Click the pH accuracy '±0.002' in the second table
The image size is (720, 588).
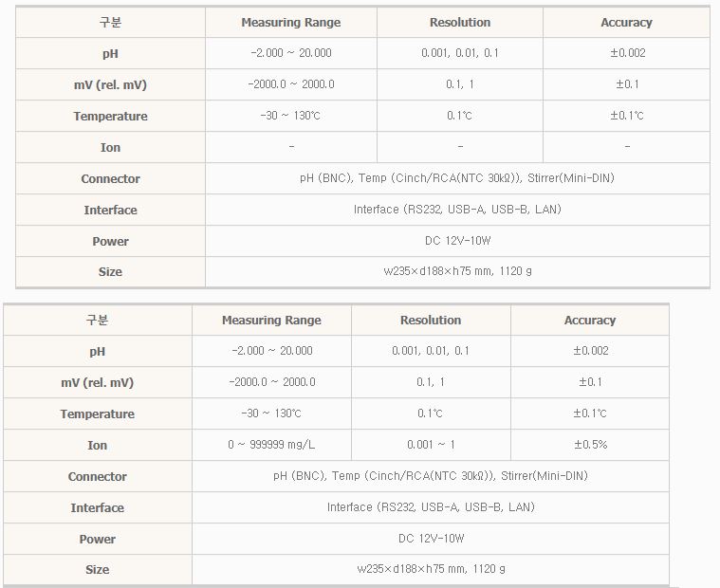(590, 351)
